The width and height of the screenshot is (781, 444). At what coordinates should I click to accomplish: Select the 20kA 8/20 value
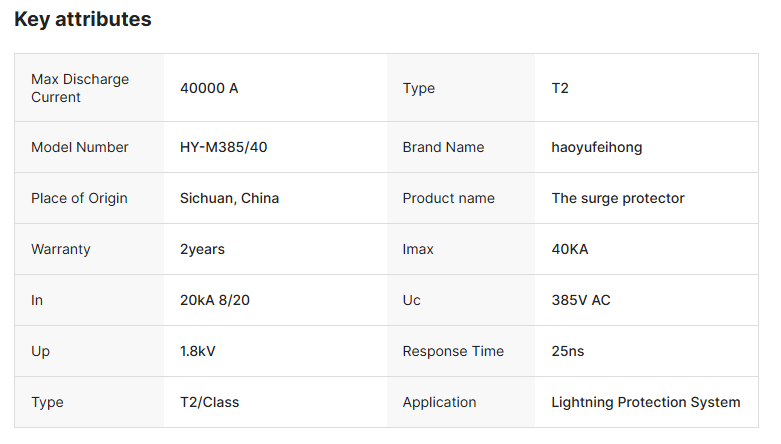click(215, 300)
